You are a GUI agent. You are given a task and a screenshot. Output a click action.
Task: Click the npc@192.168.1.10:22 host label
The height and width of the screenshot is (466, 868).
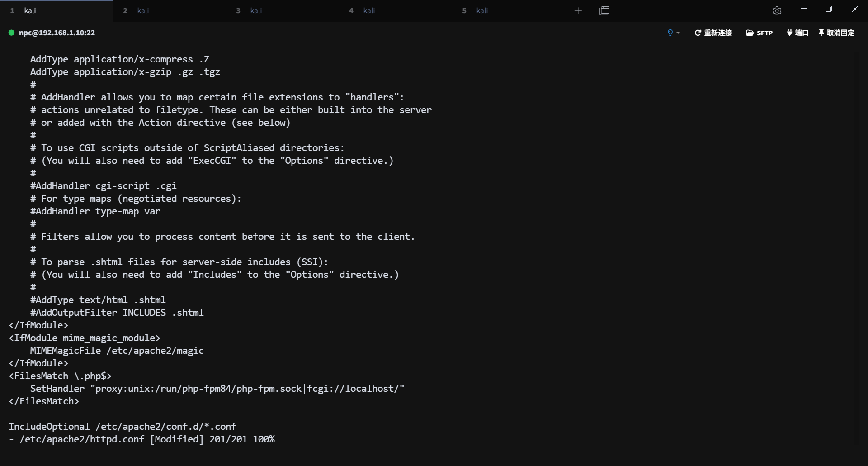click(x=57, y=33)
